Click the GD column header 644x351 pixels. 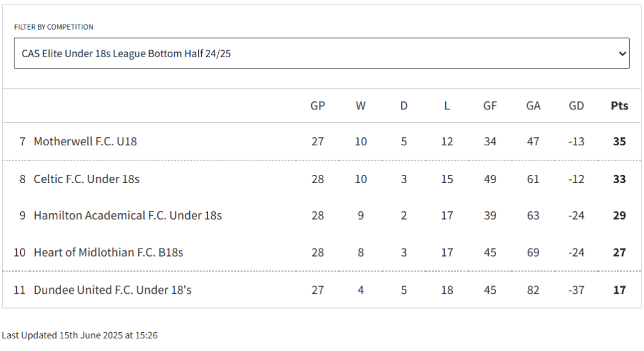point(576,106)
